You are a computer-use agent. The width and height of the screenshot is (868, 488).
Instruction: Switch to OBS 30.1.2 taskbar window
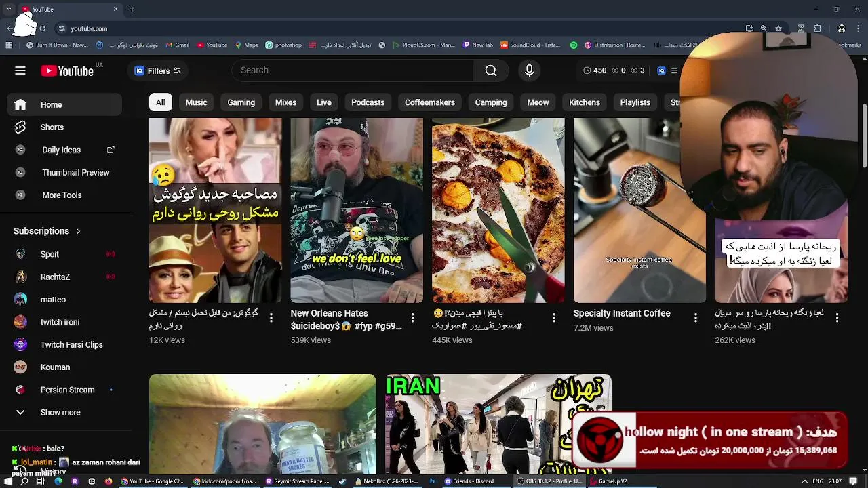[549, 481]
